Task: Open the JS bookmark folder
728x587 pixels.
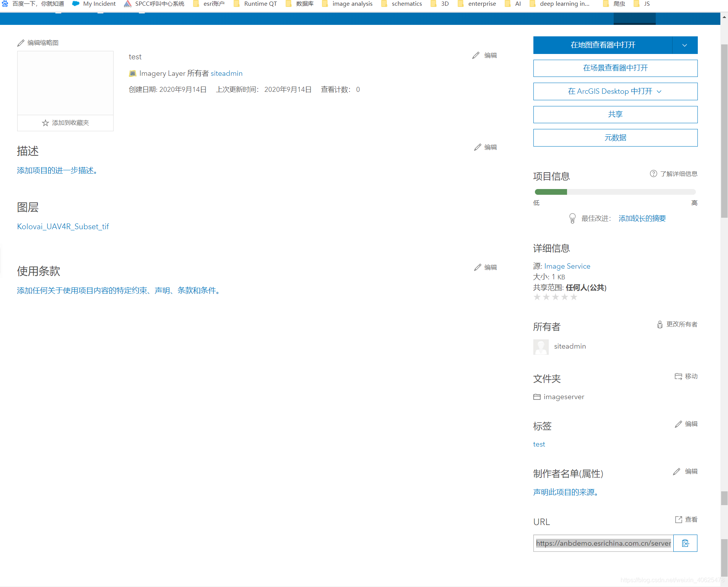Action: coord(642,4)
